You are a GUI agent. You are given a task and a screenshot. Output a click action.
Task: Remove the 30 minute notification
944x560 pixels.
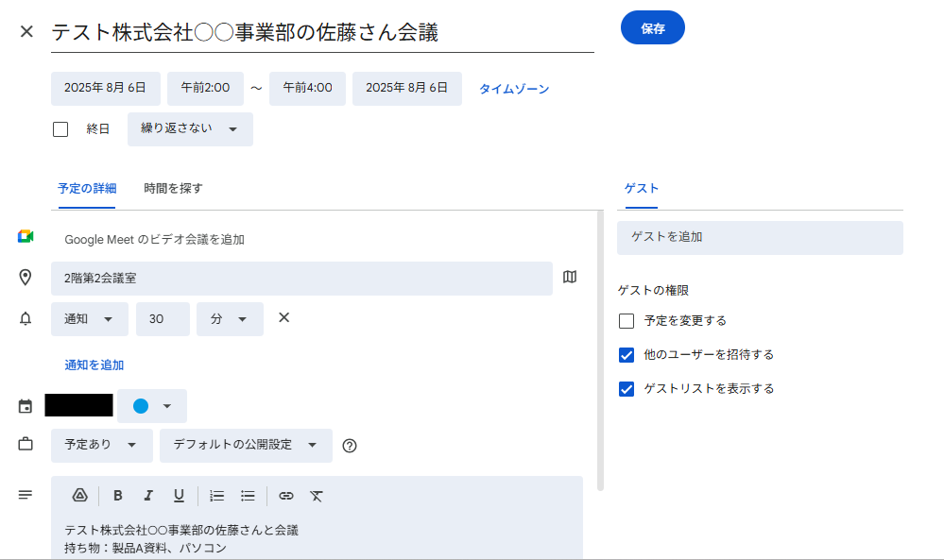[283, 318]
